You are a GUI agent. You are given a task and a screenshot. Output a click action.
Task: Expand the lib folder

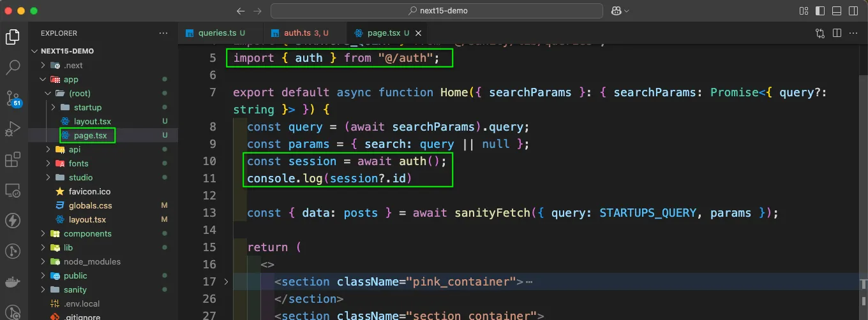(x=43, y=247)
